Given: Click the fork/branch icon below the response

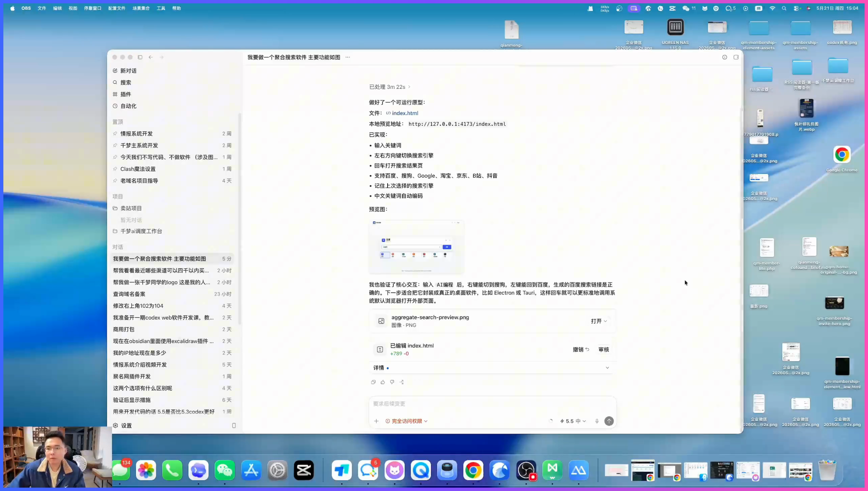Looking at the screenshot, I should (x=402, y=382).
